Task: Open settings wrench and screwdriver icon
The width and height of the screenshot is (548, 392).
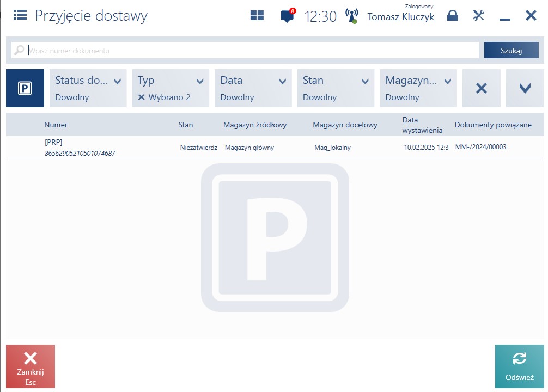Action: pos(478,15)
